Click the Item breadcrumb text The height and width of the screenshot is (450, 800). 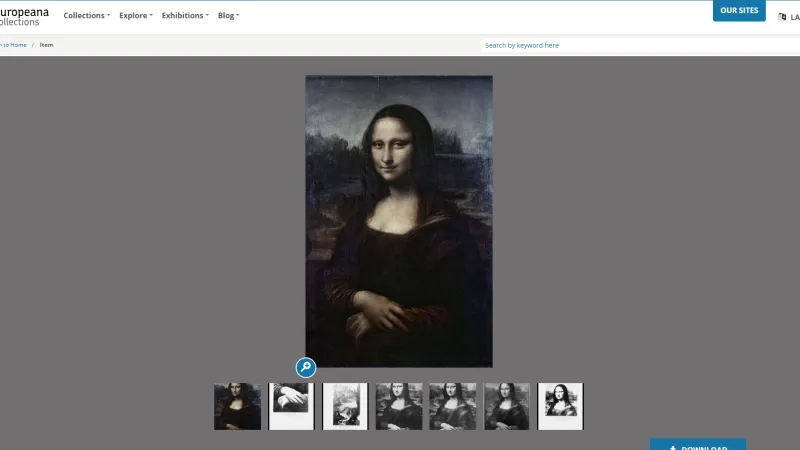click(46, 45)
